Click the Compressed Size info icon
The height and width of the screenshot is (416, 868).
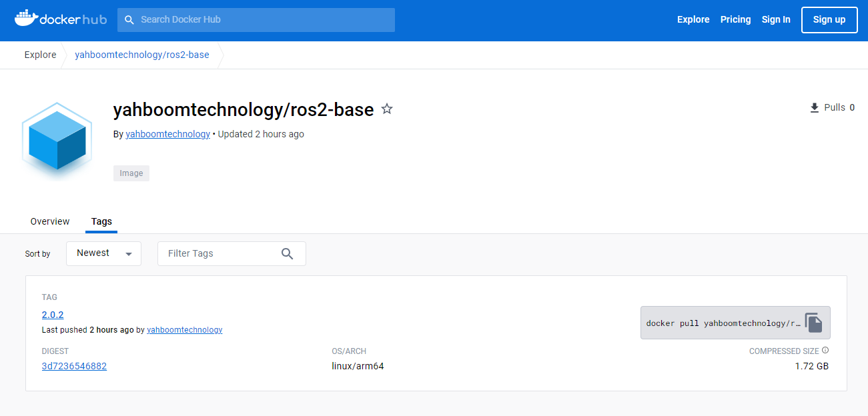(x=825, y=351)
